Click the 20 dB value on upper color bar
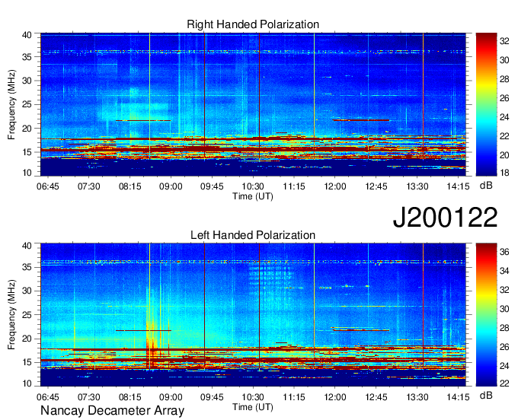This screenshot has width=518, height=420. pyautogui.click(x=504, y=155)
